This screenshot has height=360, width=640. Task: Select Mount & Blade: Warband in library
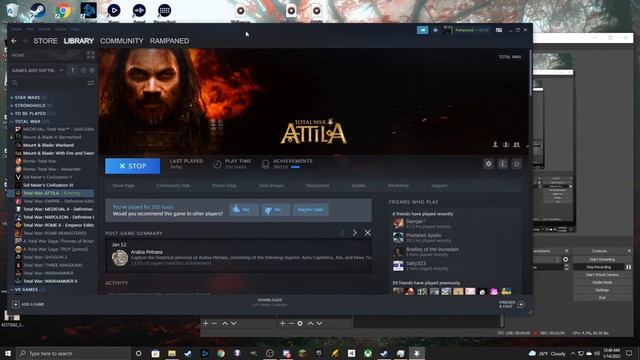tap(49, 145)
